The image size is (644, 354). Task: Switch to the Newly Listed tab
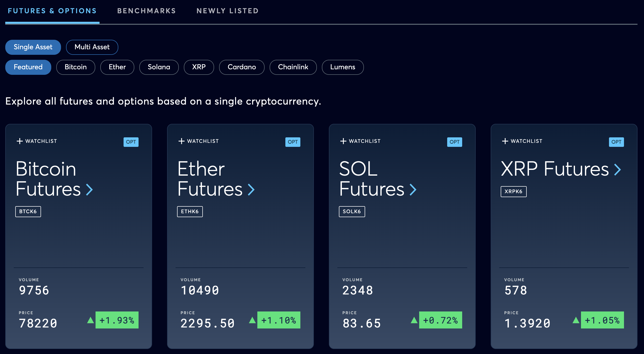[x=228, y=11]
